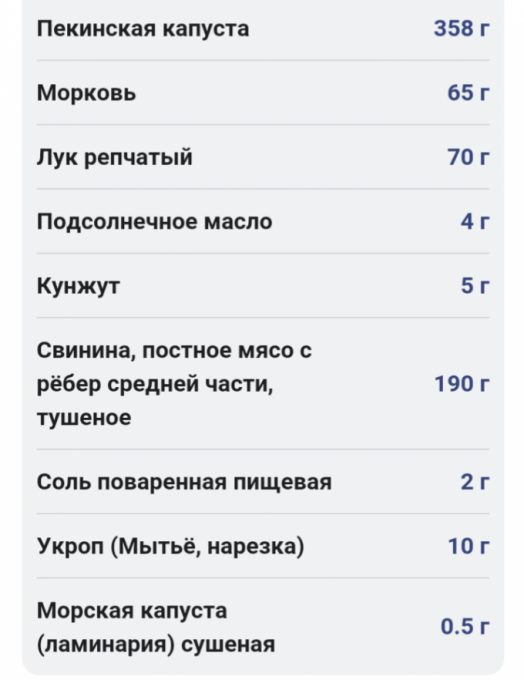The height and width of the screenshot is (680, 524).
Task: Tap the 4 г oil amount
Action: pos(475,221)
